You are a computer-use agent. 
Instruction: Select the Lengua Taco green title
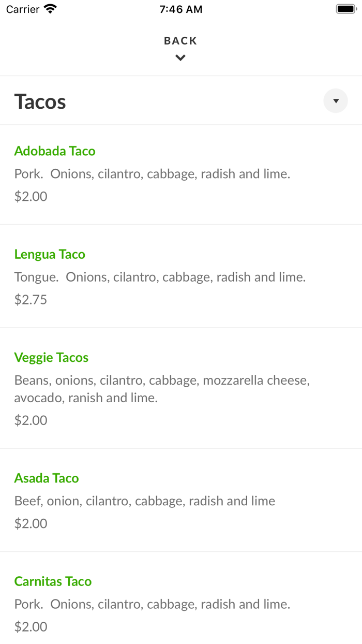[x=50, y=254]
